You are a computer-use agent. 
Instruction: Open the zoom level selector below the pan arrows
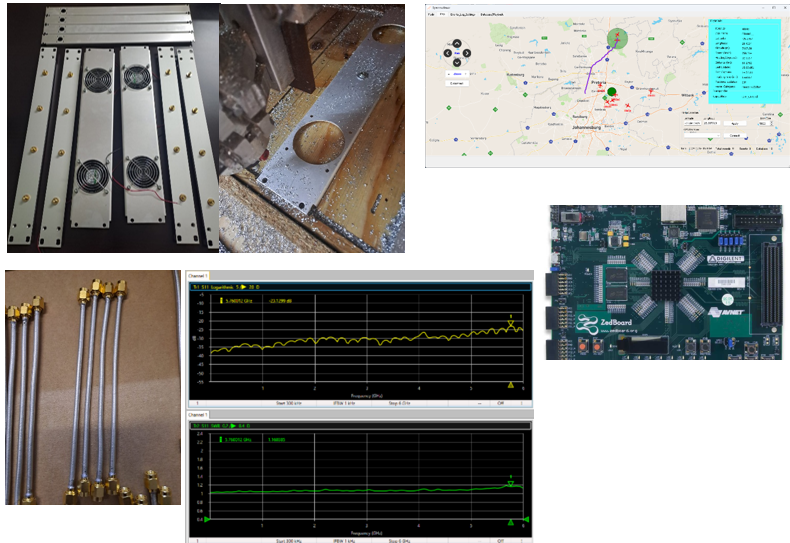pos(456,75)
